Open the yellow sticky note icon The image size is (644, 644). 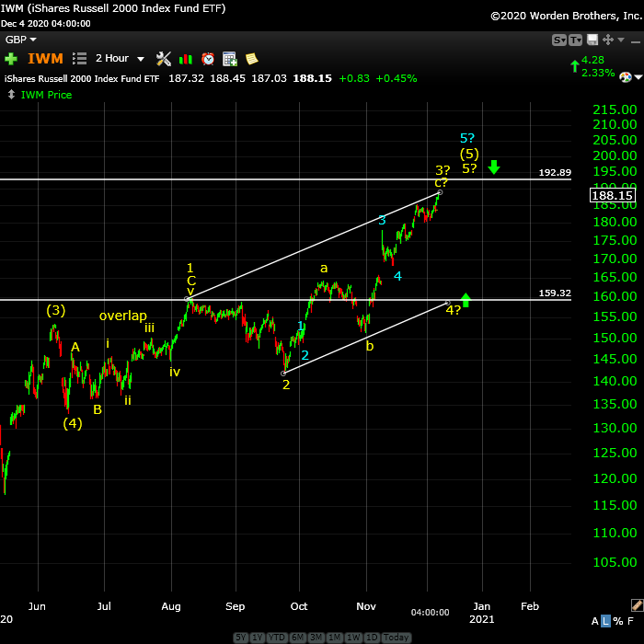click(x=251, y=59)
